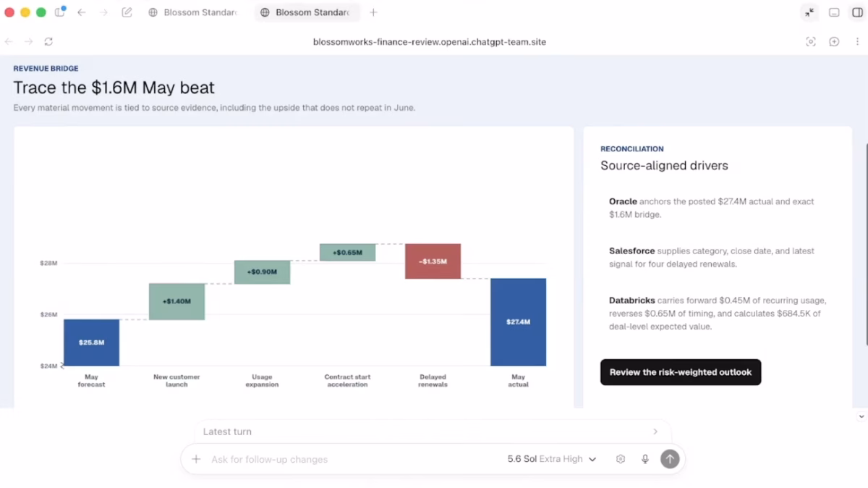Viewport: 868px width, 488px height.
Task: Click the plus attachment icon in prompt box
Action: [196, 459]
